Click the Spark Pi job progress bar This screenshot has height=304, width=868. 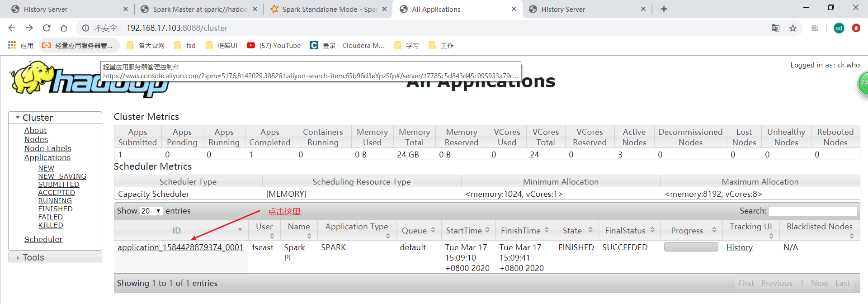tap(691, 247)
